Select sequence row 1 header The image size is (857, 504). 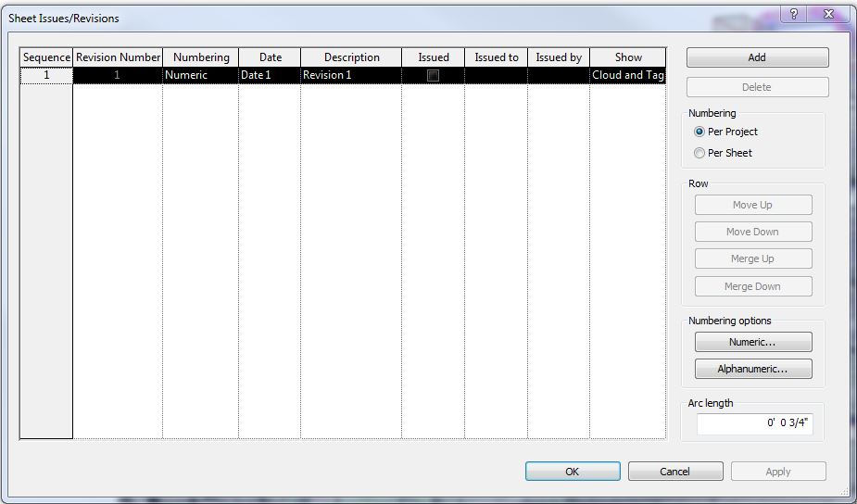click(x=46, y=75)
